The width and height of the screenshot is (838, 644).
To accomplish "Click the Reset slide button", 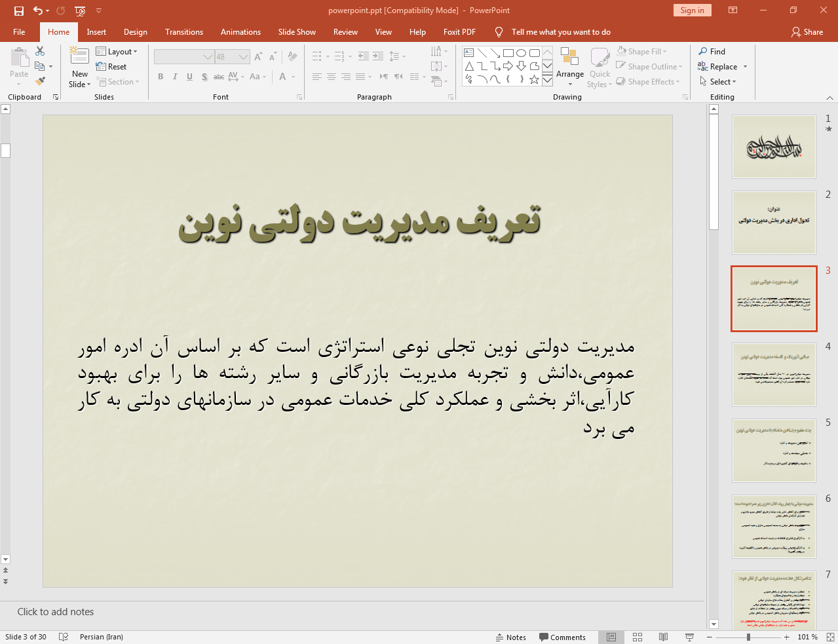I will pos(111,66).
